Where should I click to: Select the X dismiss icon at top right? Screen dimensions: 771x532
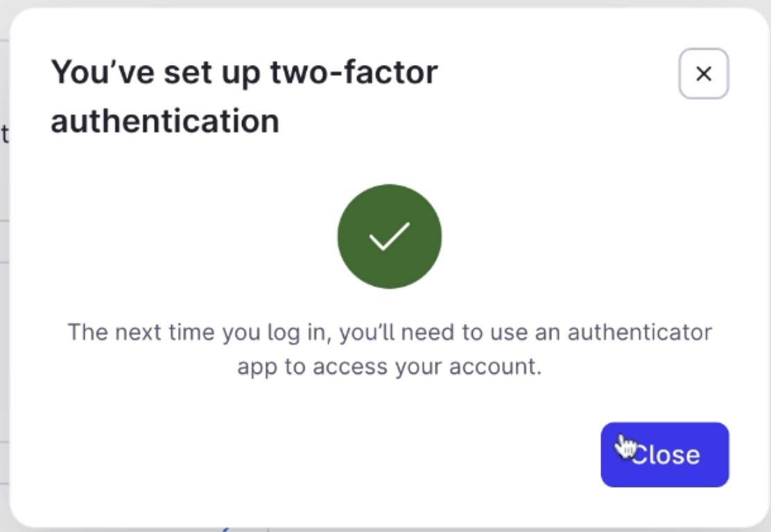click(x=703, y=73)
